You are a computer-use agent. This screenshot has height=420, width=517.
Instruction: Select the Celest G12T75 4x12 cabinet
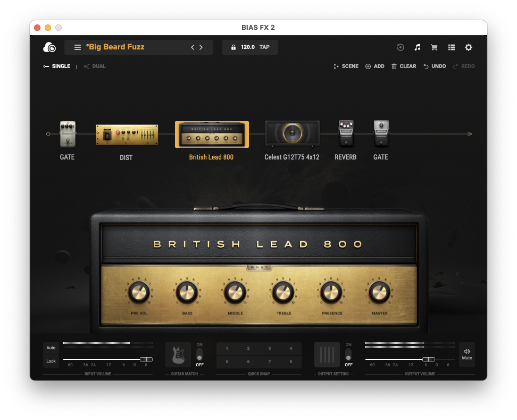click(292, 133)
